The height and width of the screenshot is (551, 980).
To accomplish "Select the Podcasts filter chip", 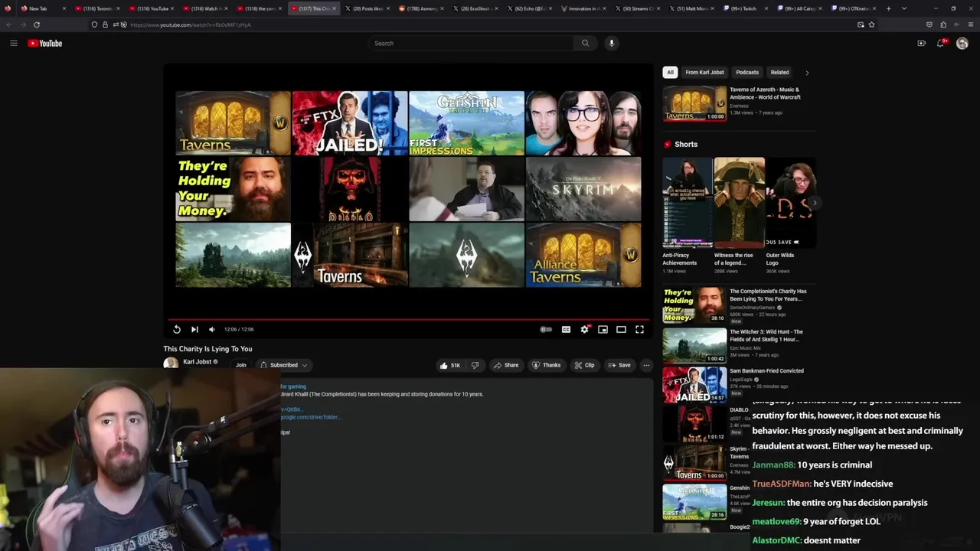I will [747, 72].
